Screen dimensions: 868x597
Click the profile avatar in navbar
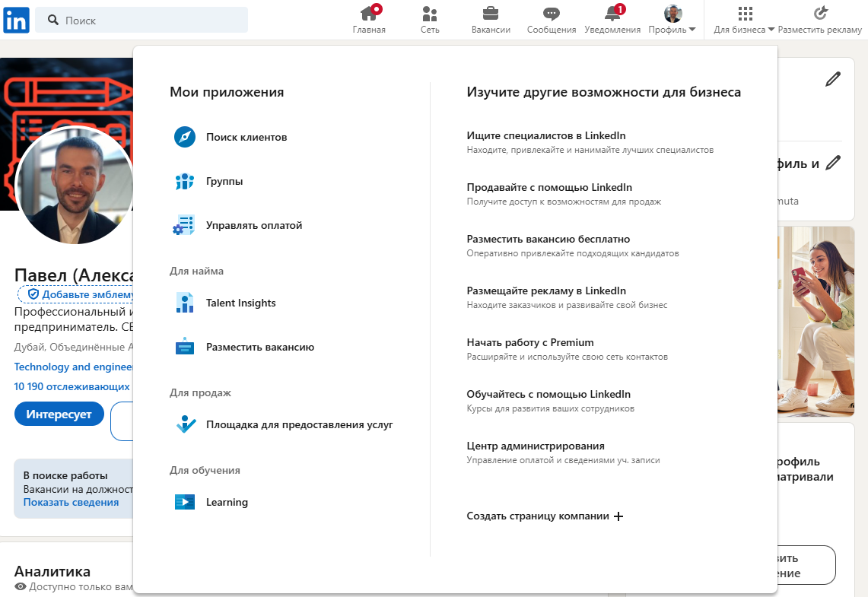(672, 13)
